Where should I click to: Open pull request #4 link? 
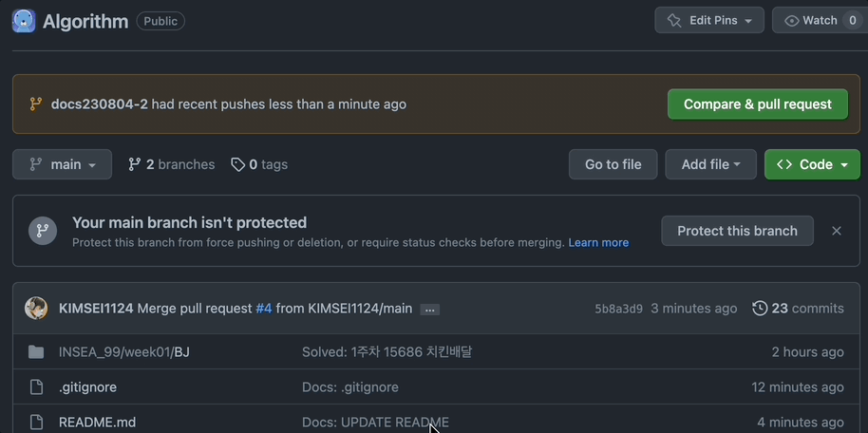pyautogui.click(x=264, y=308)
